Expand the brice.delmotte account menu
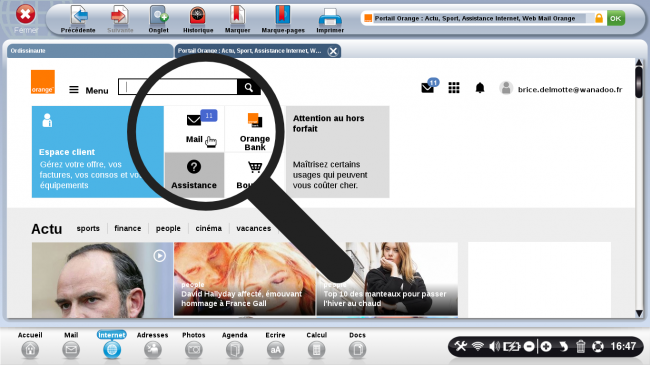 (x=561, y=89)
